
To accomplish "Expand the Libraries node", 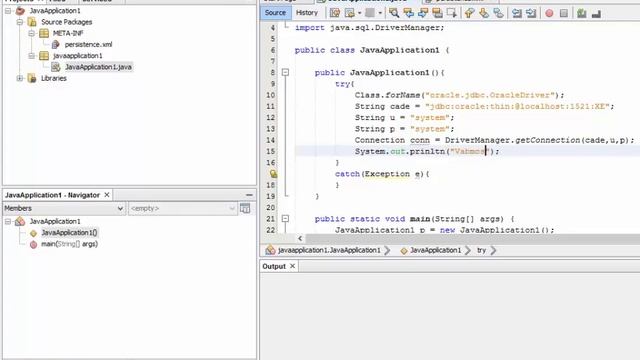I will 20,78.
